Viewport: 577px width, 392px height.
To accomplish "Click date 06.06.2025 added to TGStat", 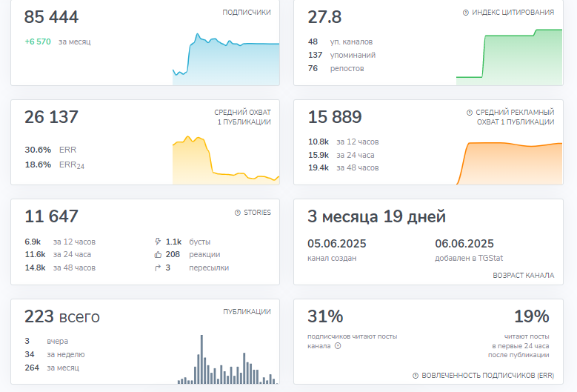I will [x=464, y=244].
